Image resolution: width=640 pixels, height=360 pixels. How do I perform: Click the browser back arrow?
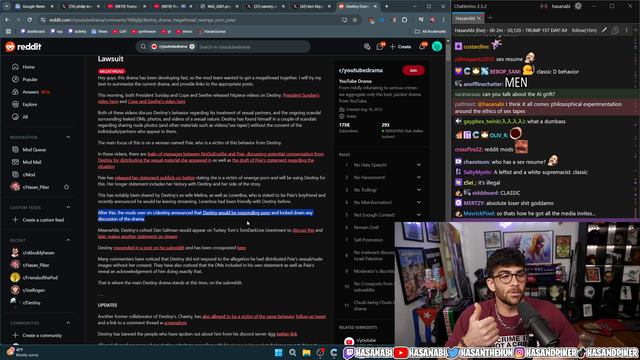7,20
